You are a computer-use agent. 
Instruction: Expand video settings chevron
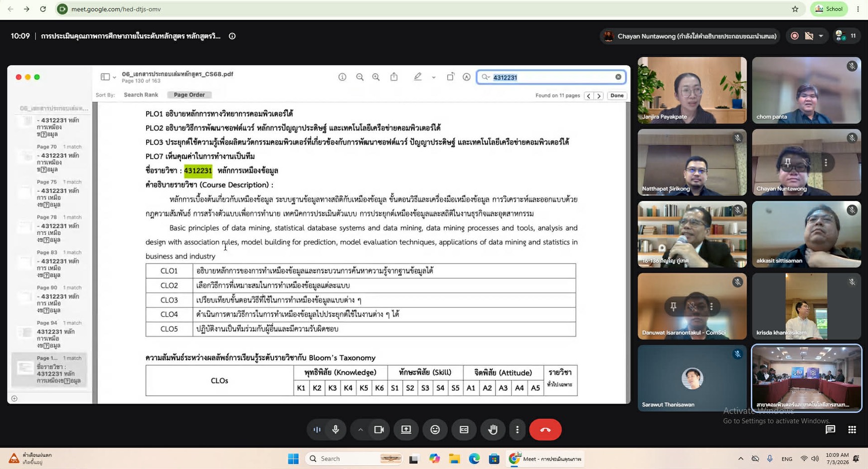360,430
